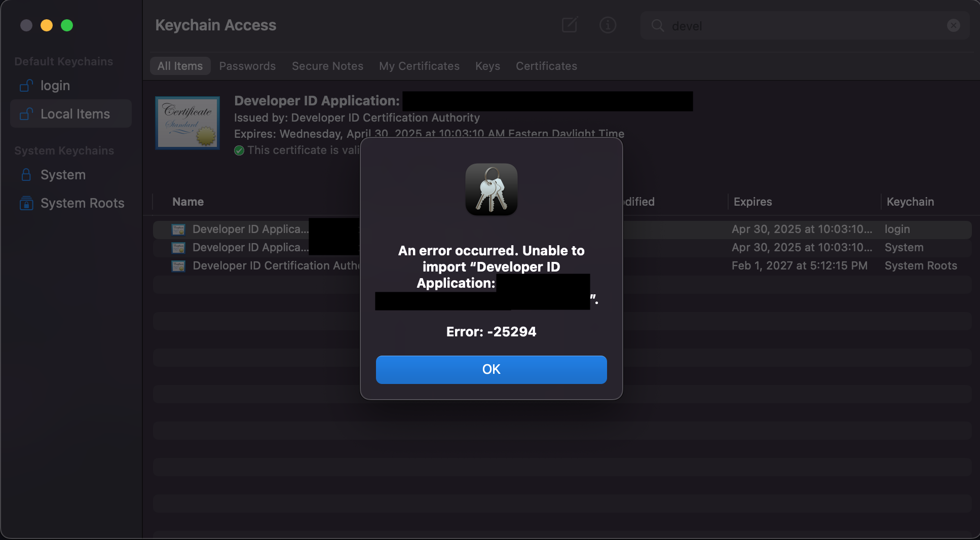
Task: Select the System keychain in sidebar
Action: coord(71,175)
